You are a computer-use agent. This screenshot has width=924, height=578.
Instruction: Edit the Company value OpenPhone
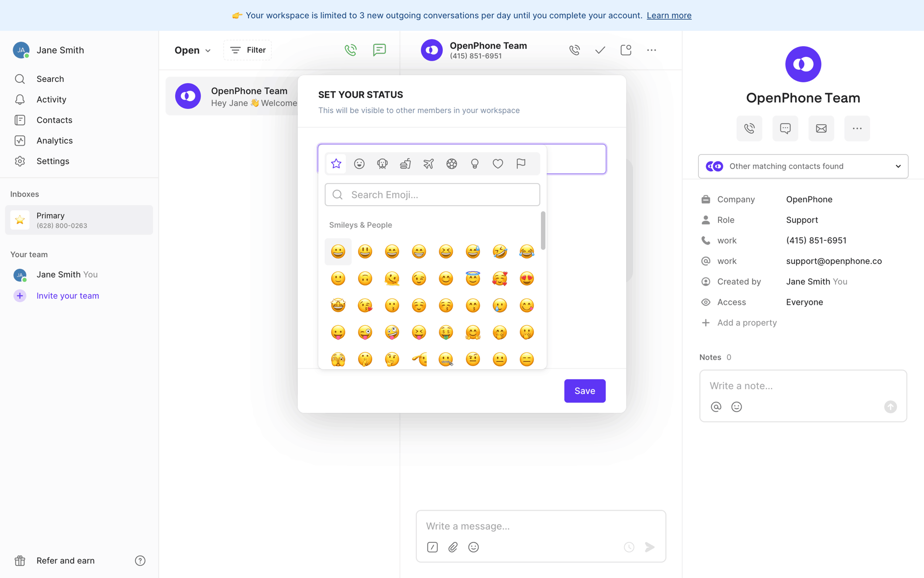(x=809, y=199)
